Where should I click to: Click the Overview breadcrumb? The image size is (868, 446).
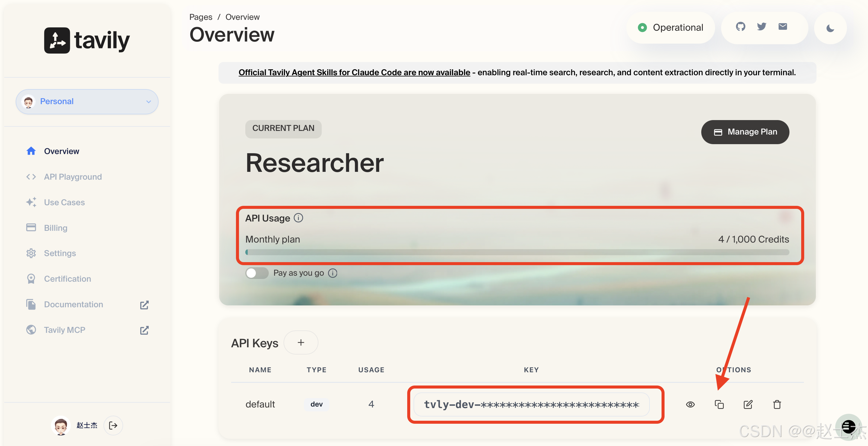tap(243, 17)
